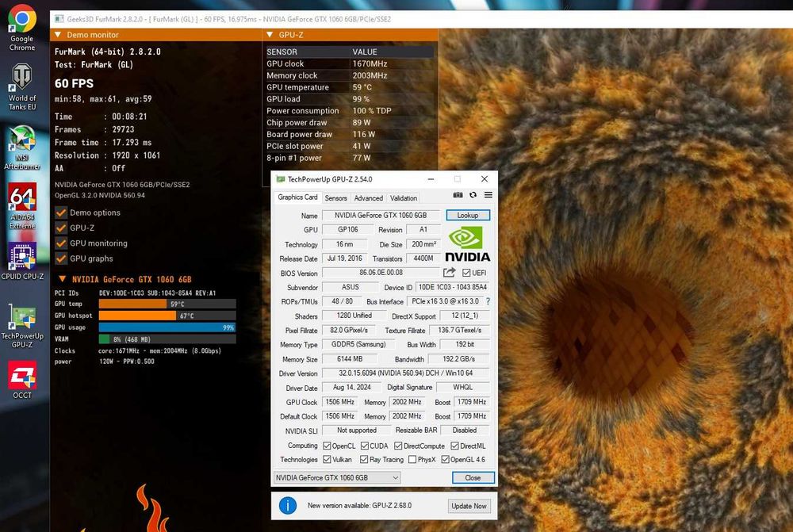Viewport: 793px width, 532px height.
Task: Launch World of Tanks EU shortcut
Action: coord(22,87)
